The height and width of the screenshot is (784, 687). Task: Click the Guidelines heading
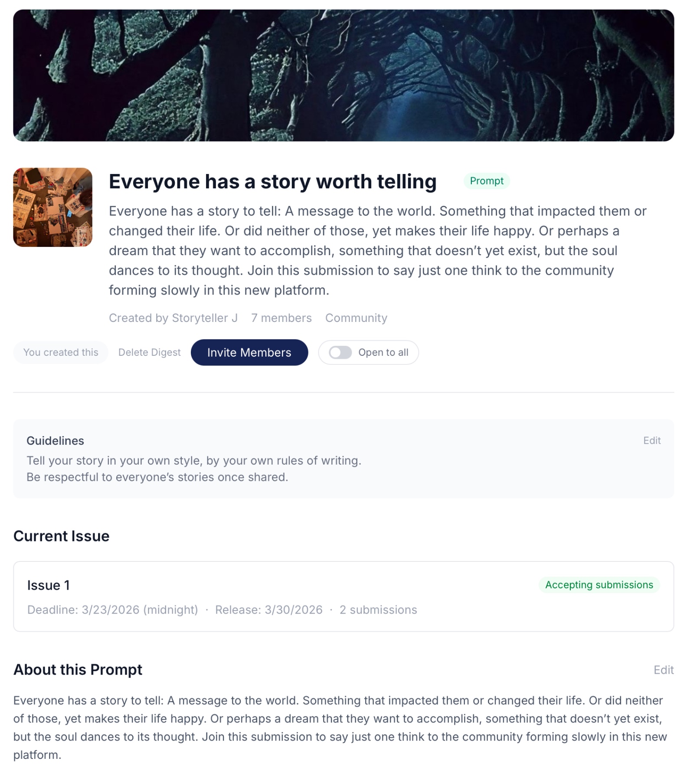(x=55, y=440)
